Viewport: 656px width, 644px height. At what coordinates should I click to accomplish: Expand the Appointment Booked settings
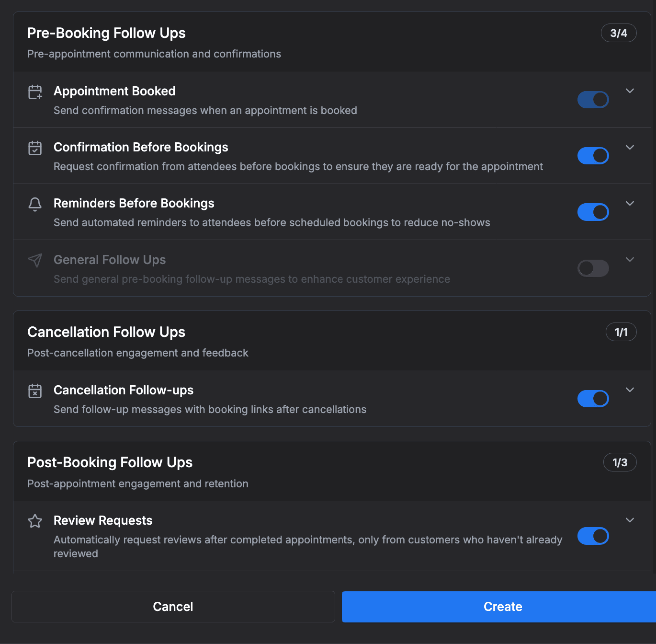coord(630,91)
